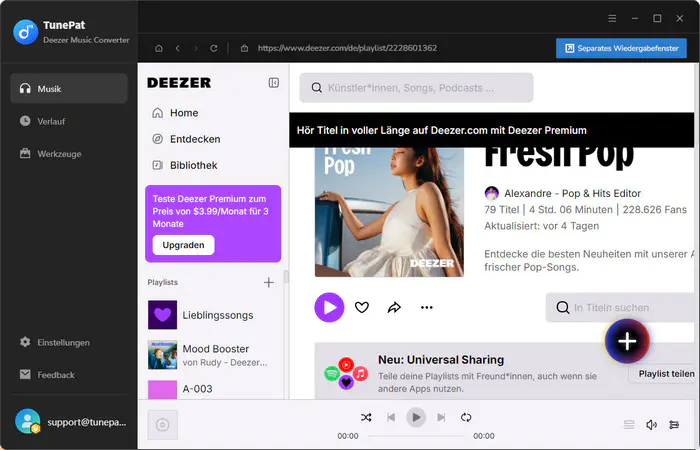Play the Fresh Pop playlist purple button
700x450 pixels.
329,307
